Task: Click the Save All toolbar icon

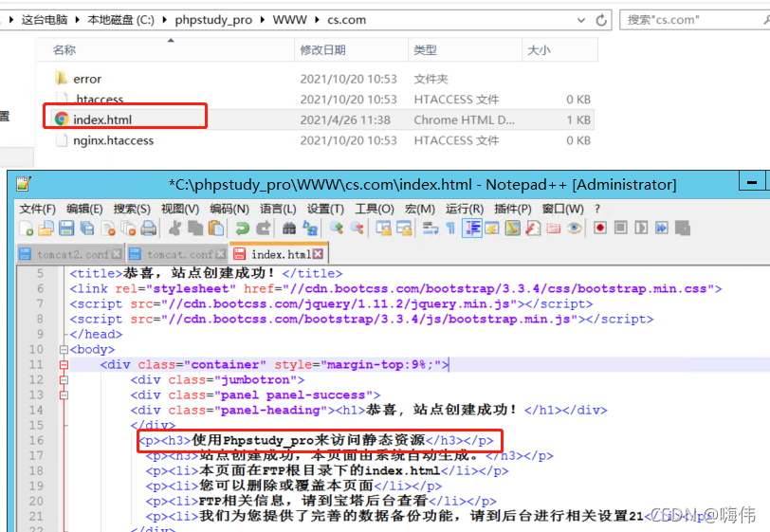Action: click(87, 228)
